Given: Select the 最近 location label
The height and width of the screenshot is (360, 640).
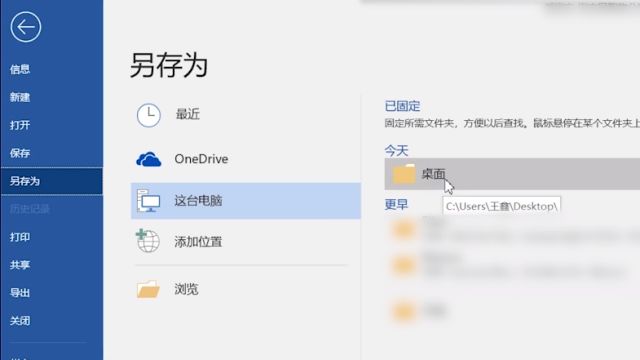Looking at the screenshot, I should (x=188, y=114).
